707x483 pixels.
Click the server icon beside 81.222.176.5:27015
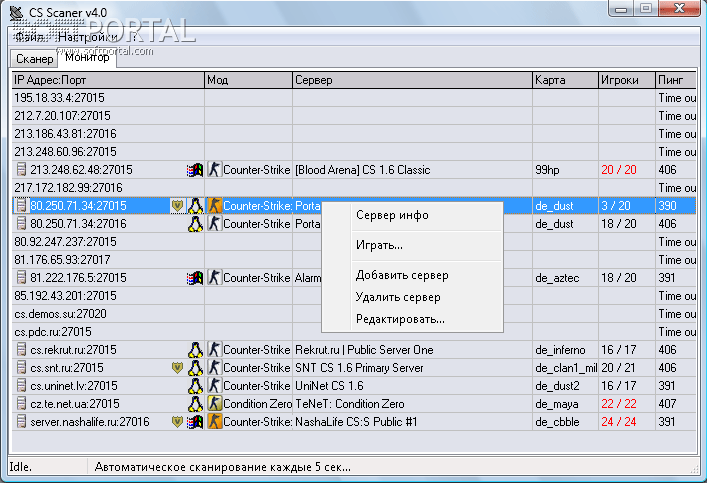coord(21,278)
